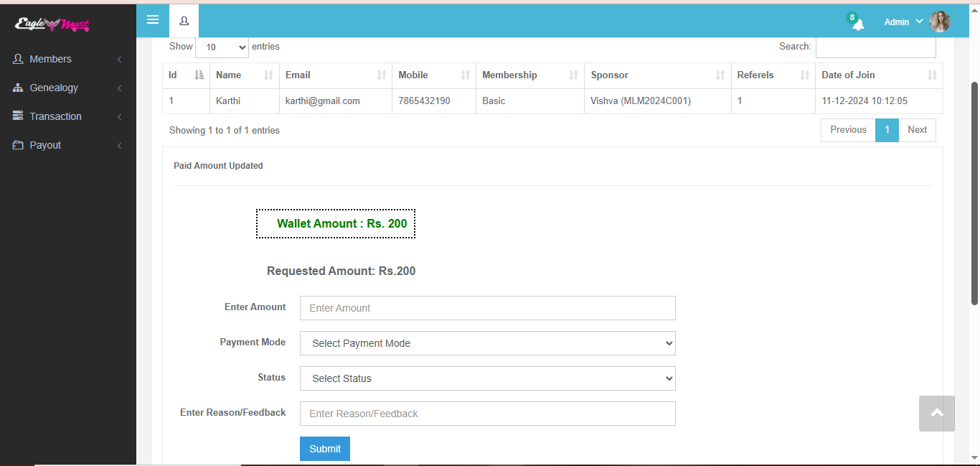Open the show entries count dropdown
Screen dimensions: 980x466
[222, 47]
